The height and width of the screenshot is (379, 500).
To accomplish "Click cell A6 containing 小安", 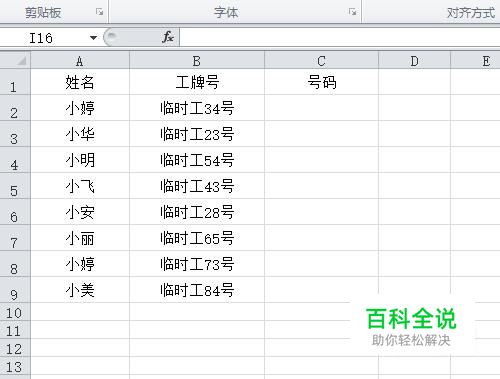I will tap(80, 212).
